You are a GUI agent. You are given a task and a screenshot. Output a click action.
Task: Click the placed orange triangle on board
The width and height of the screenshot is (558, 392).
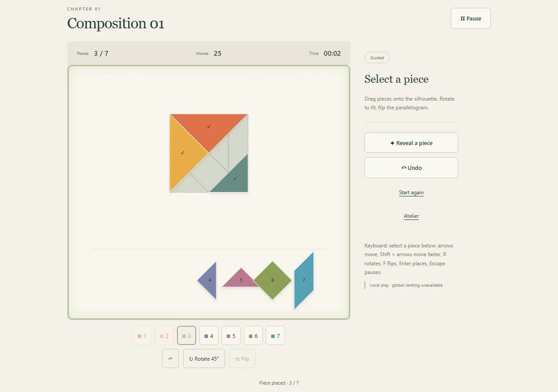coord(209,126)
